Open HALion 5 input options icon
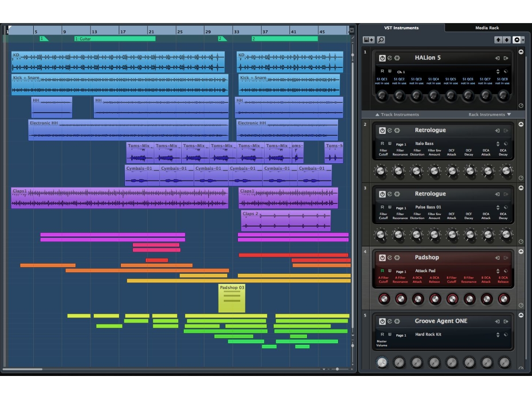 tap(497, 58)
